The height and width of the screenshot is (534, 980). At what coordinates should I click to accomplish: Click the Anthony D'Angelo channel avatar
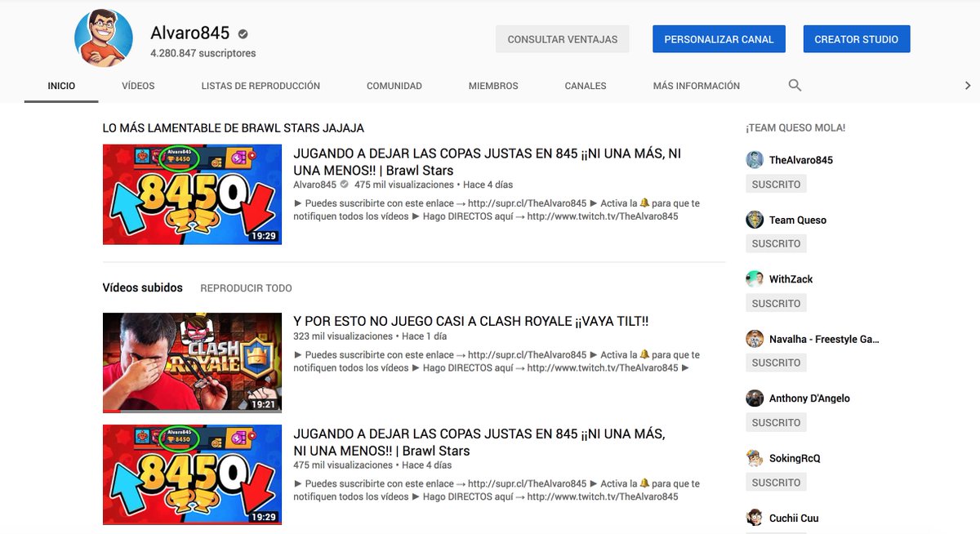(x=755, y=398)
